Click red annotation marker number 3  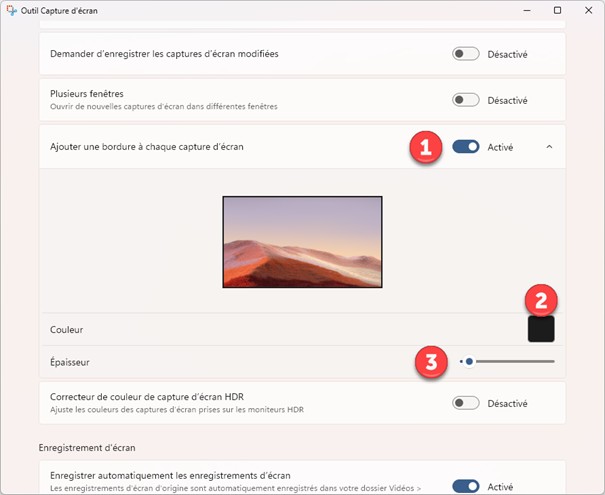point(431,362)
